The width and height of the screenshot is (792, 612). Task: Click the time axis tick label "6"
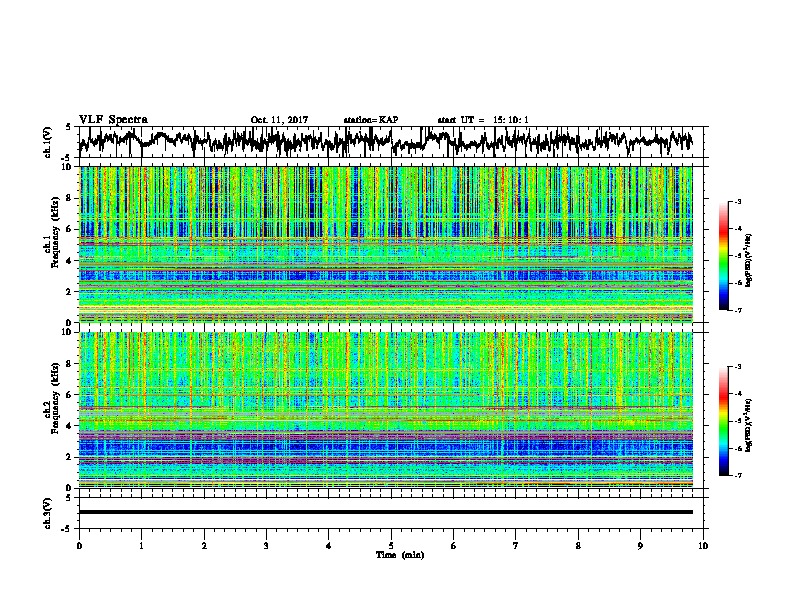point(454,545)
